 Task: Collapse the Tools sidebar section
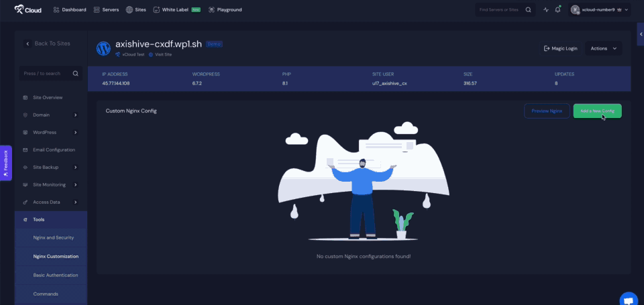pyautogui.click(x=51, y=220)
